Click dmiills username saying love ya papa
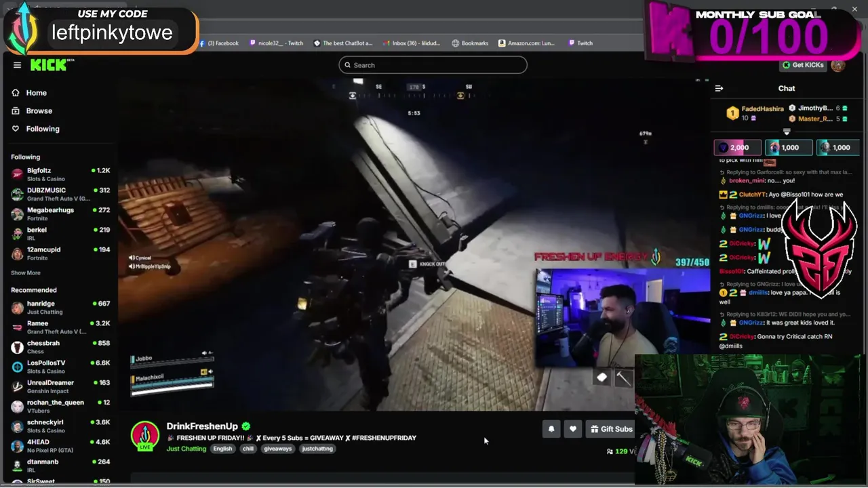The image size is (868, 488). [758, 292]
